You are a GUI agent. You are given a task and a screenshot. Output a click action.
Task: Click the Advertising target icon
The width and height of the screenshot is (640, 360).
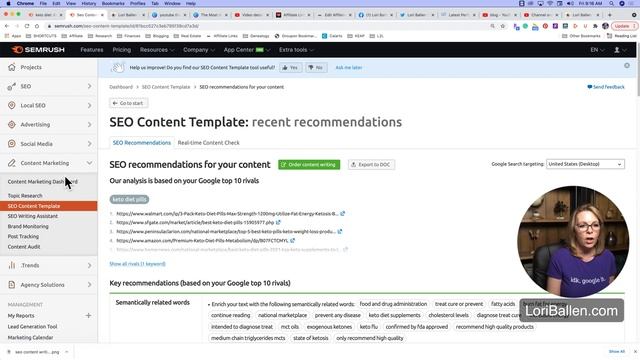[x=12, y=124]
